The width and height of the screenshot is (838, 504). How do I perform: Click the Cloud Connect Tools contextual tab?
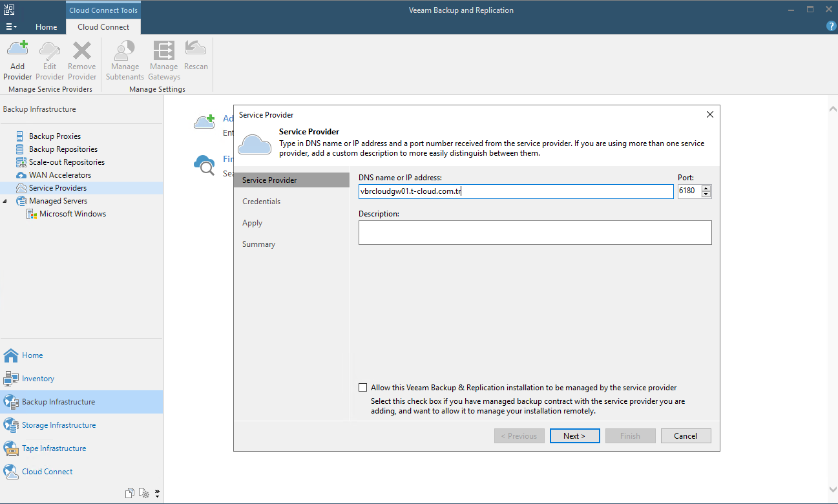click(103, 10)
